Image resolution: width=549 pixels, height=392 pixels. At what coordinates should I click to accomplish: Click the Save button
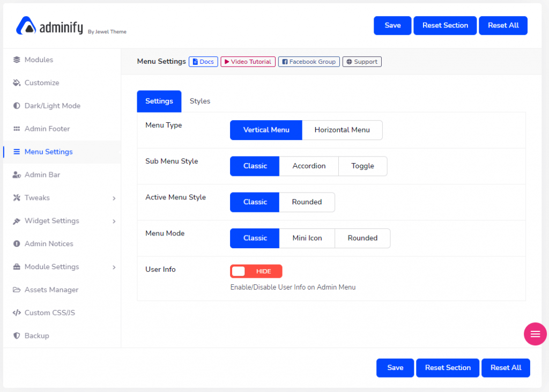point(392,25)
